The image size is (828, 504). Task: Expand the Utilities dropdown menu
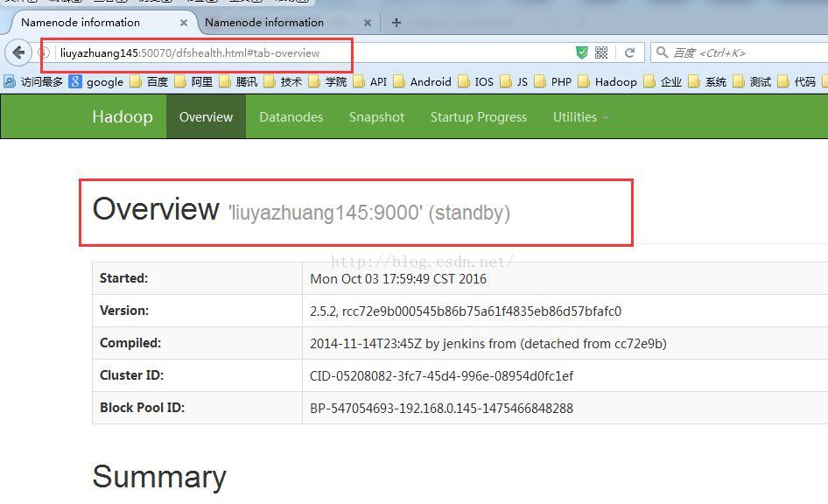(580, 116)
